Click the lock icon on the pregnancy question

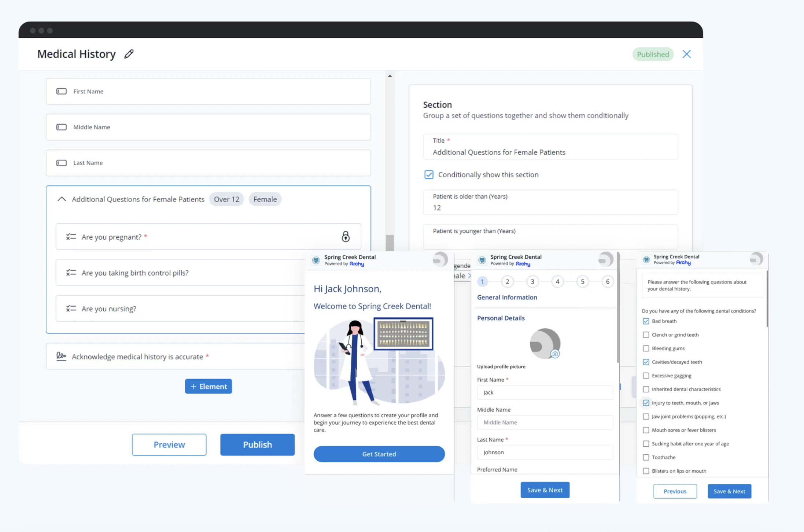[346, 237]
